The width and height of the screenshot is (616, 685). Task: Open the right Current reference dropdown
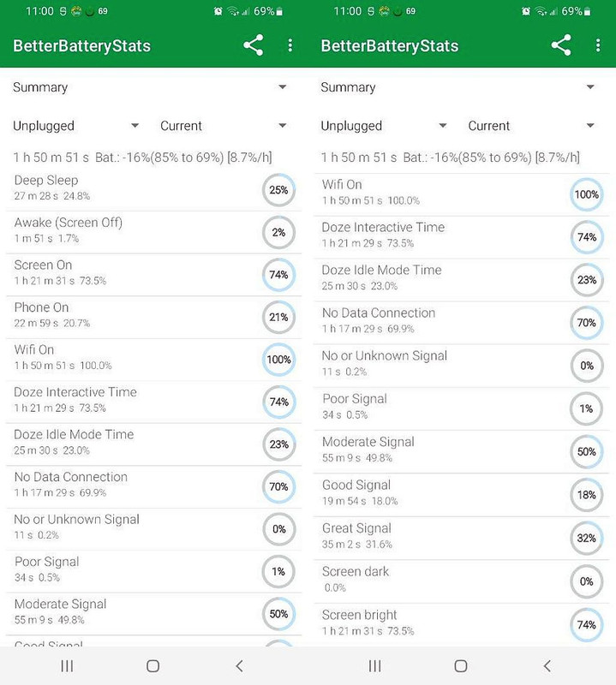coord(531,126)
